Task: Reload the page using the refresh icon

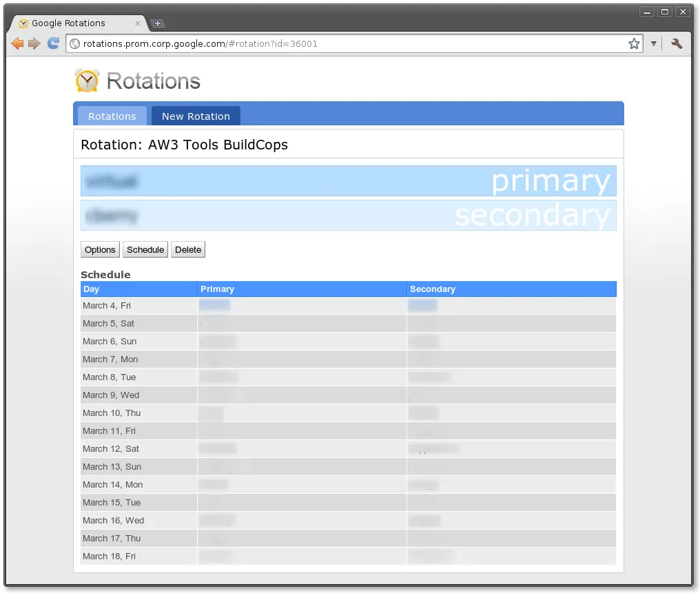Action: (x=53, y=43)
